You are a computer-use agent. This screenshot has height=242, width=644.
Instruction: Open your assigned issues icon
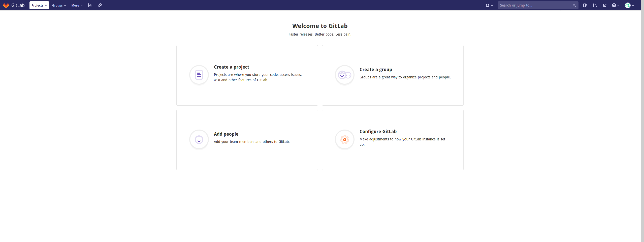tap(585, 5)
